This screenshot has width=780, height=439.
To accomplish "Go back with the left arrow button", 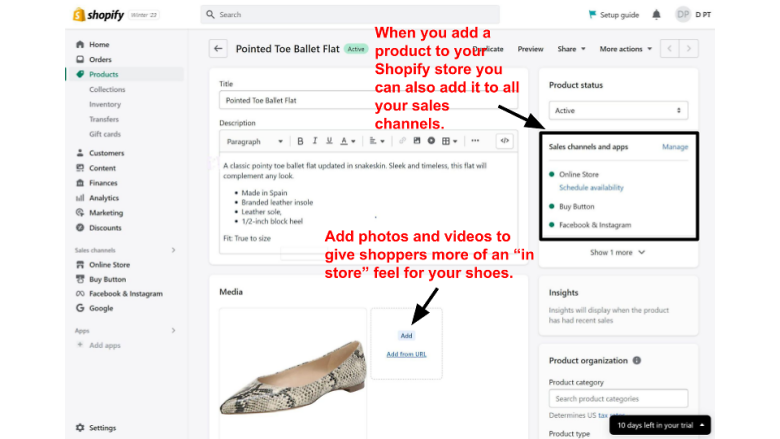I will (218, 49).
